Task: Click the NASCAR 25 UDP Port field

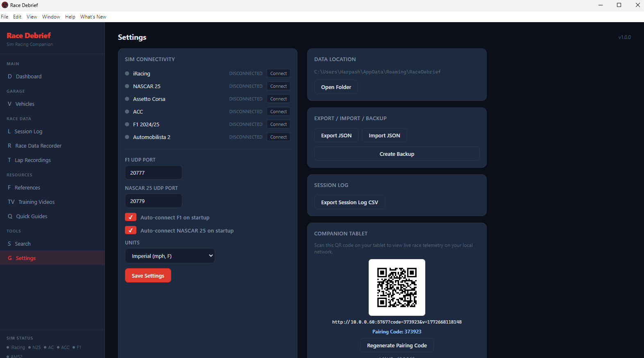Action: click(x=154, y=201)
